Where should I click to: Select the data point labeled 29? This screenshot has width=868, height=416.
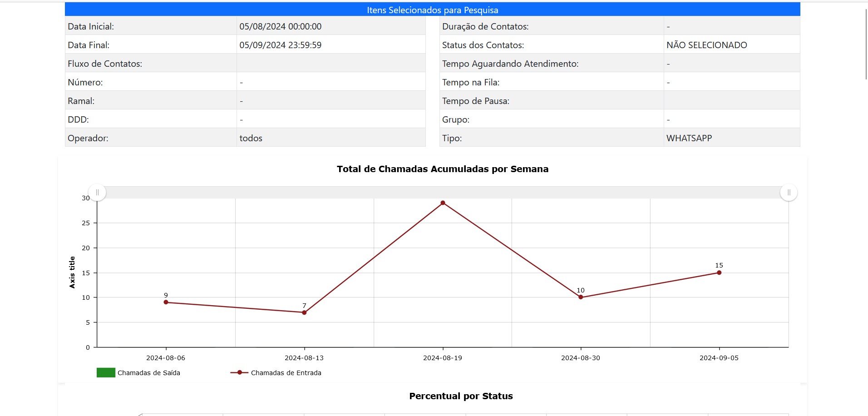[443, 203]
